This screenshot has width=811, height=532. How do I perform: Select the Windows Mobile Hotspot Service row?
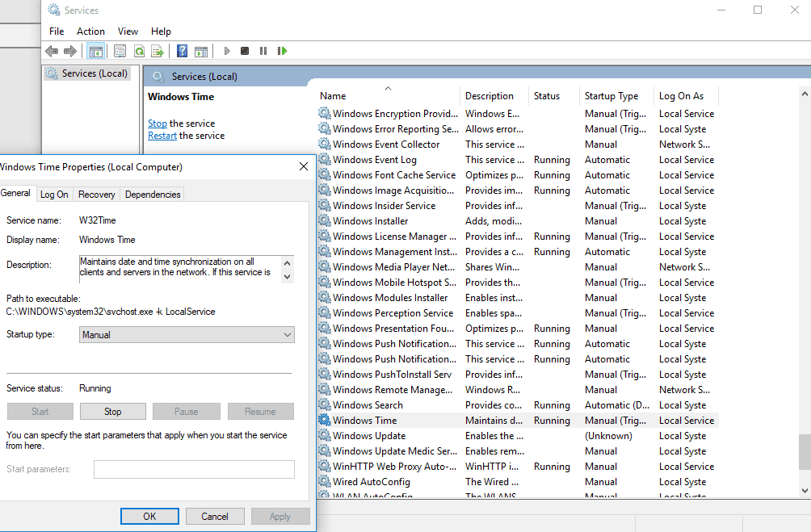517,283
